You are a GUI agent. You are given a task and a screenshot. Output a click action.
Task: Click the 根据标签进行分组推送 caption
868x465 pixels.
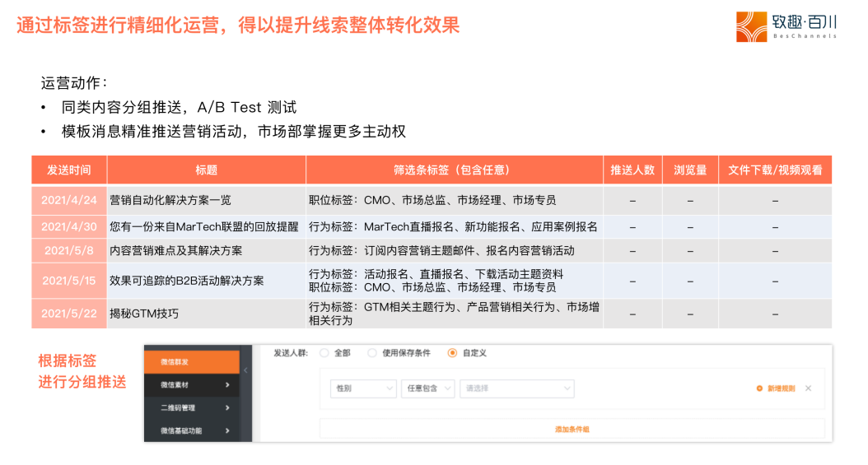pos(82,371)
